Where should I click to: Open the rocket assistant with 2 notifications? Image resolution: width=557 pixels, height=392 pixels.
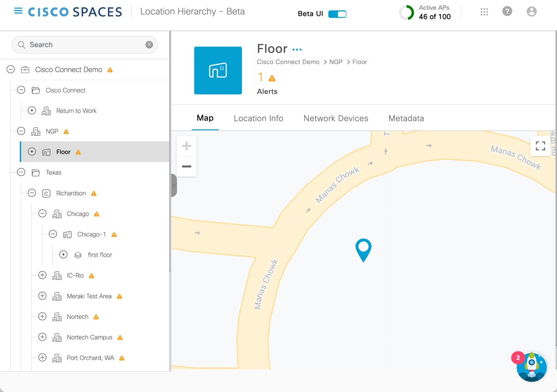531,366
